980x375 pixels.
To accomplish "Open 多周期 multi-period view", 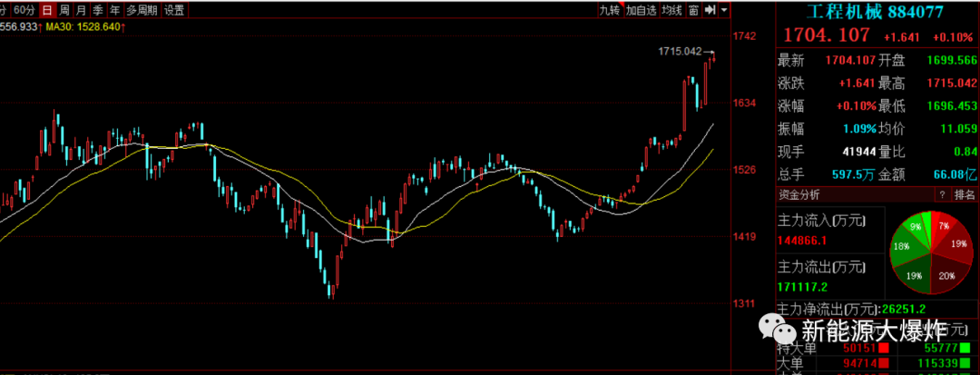I will point(142,10).
